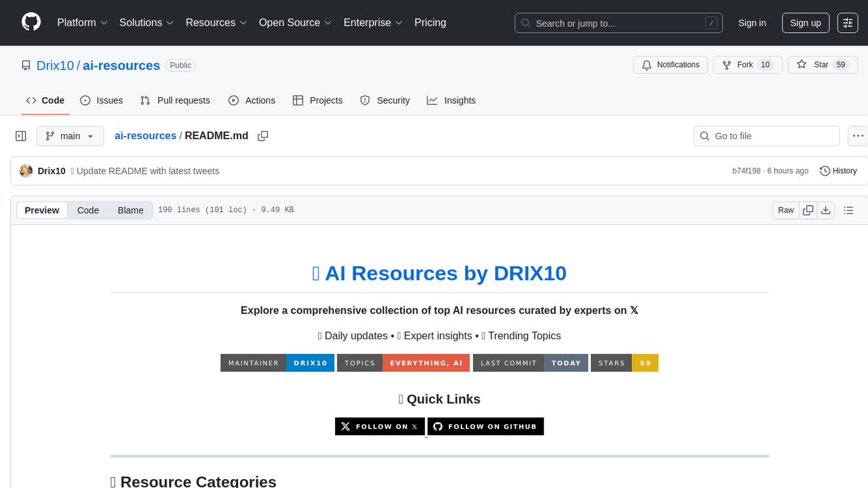
Task: Focus the Go to file search field
Action: tap(767, 136)
